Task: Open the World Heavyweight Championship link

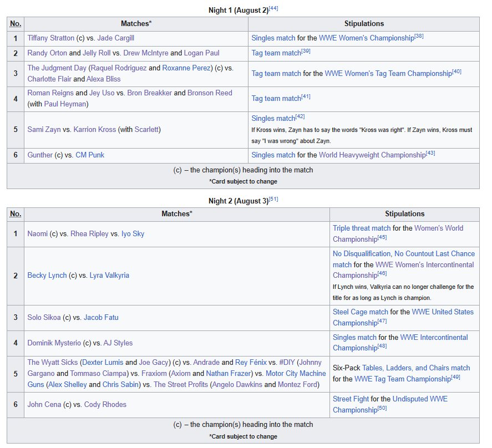Action: click(x=372, y=155)
